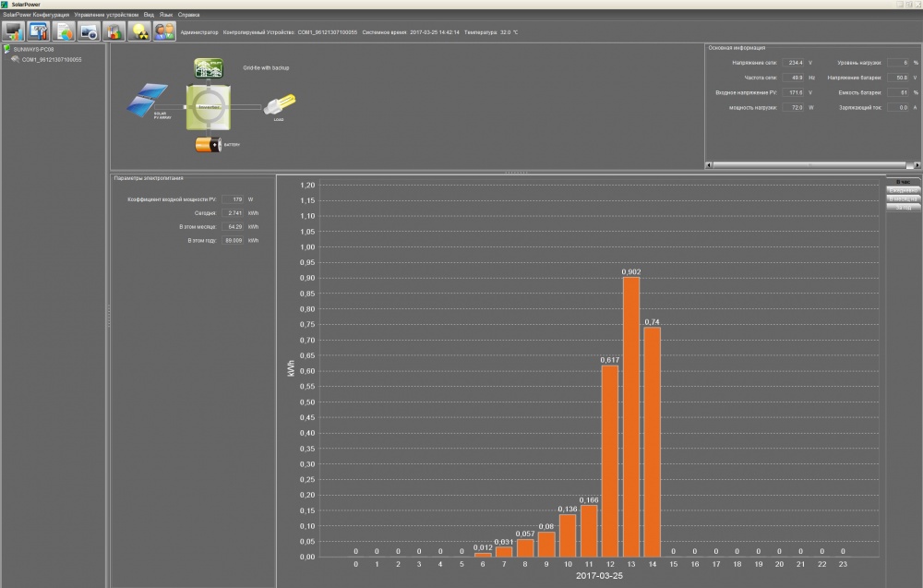Click the inverter unit in the diagram

(x=210, y=107)
